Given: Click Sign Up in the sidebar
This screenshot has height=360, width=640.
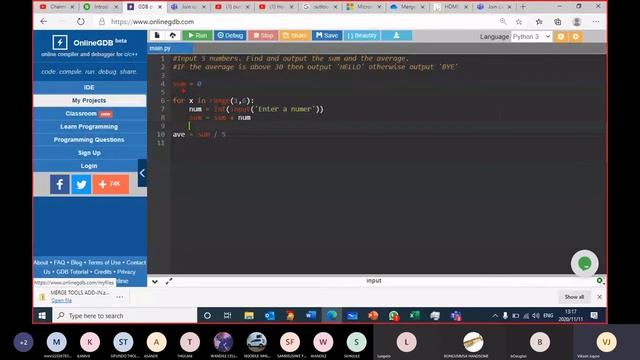Looking at the screenshot, I should 89,153.
